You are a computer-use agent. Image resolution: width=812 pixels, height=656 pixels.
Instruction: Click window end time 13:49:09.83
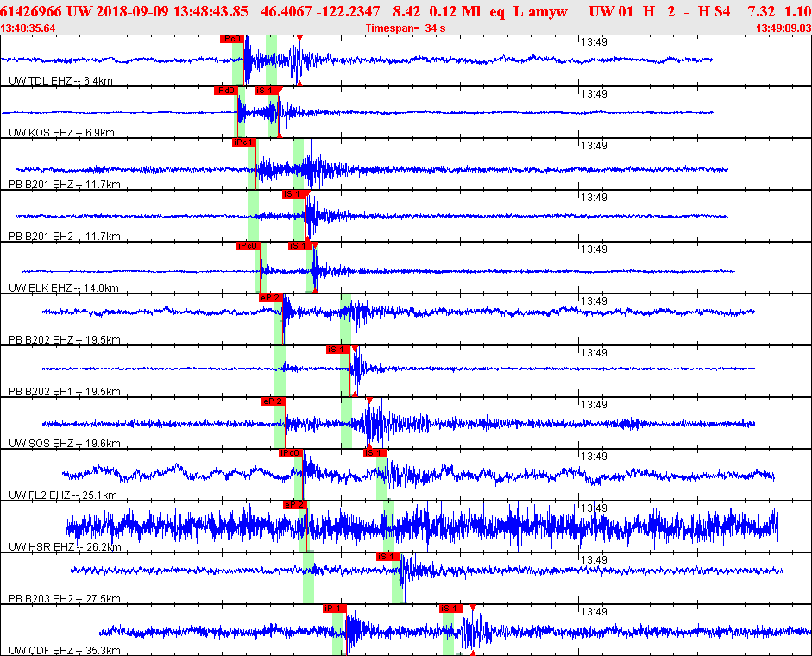784,28
